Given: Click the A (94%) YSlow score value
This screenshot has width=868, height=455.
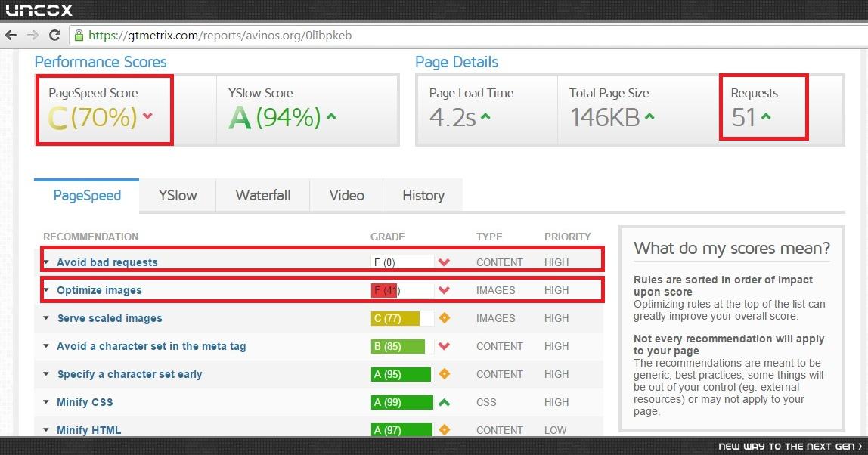Looking at the screenshot, I should click(274, 117).
